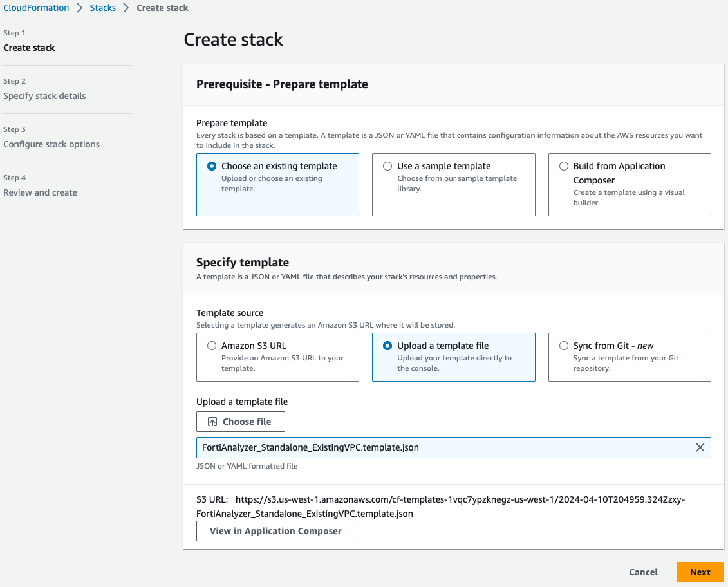This screenshot has height=587, width=728.
Task: Click the Next button
Action: (700, 572)
